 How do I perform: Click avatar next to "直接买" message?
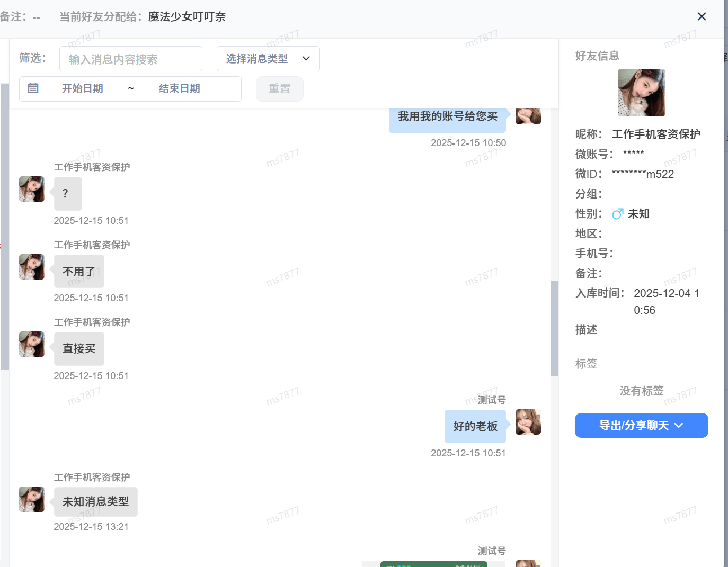pyautogui.click(x=32, y=344)
